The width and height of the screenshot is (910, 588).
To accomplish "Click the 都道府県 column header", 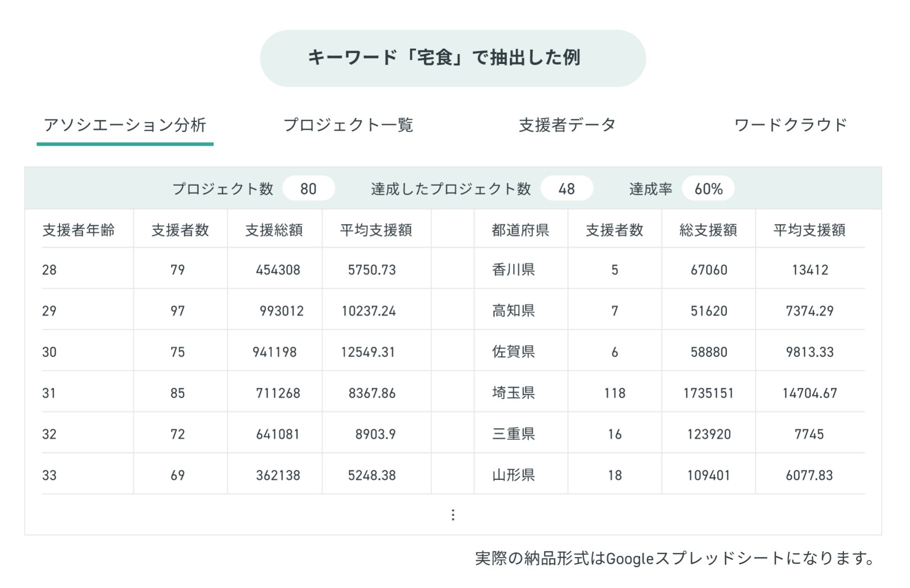I will 520,230.
